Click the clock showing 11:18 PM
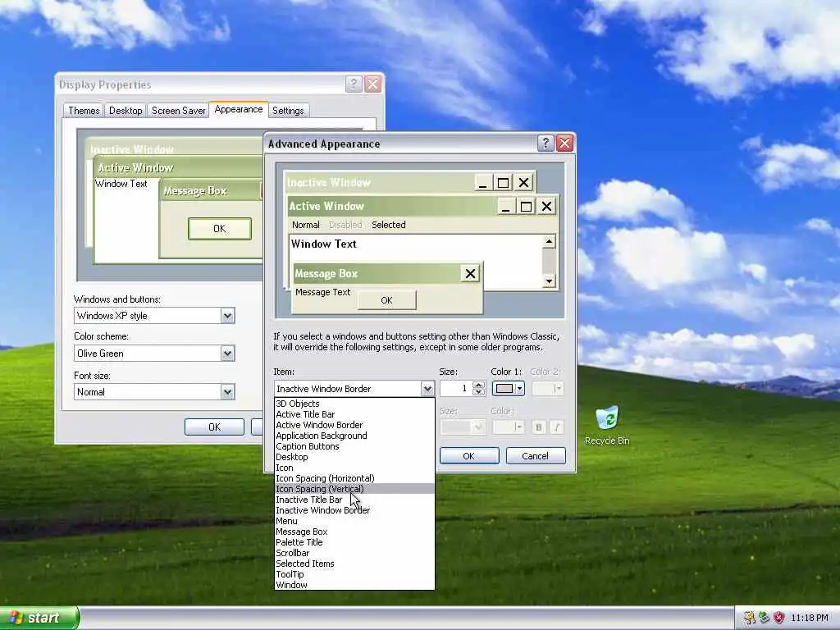The height and width of the screenshot is (630, 840). coord(809,618)
